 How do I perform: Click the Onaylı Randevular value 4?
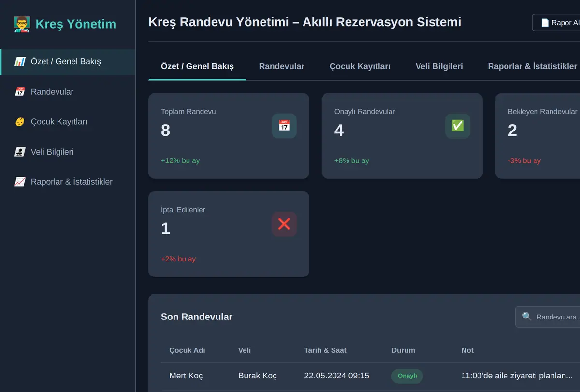[x=339, y=131]
